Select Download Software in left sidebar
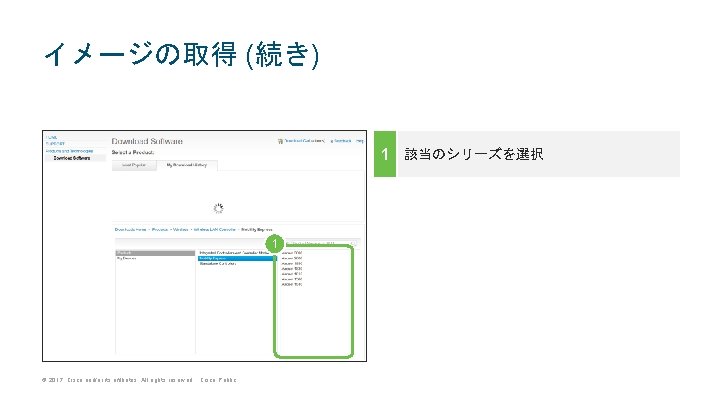Viewport: 720px width, 405px height. tap(72, 158)
